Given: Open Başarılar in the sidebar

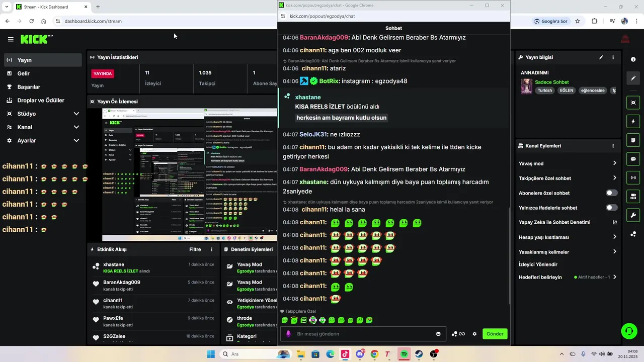Looking at the screenshot, I should [42, 87].
